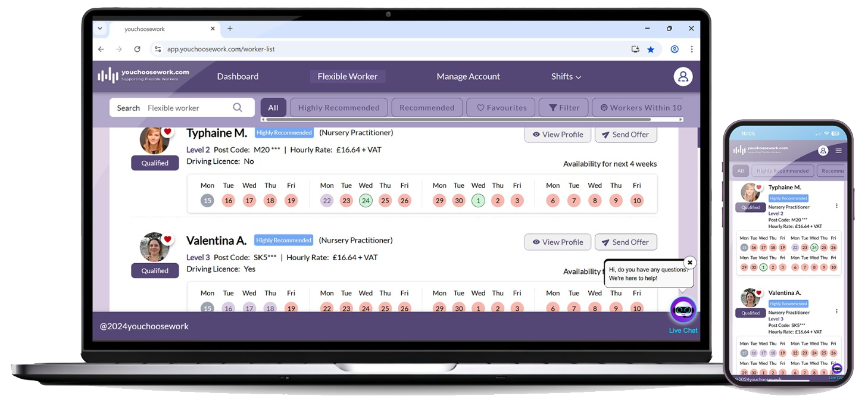Open a new tab with plus icon
Viewport: 868px width, 396px height.
click(230, 29)
